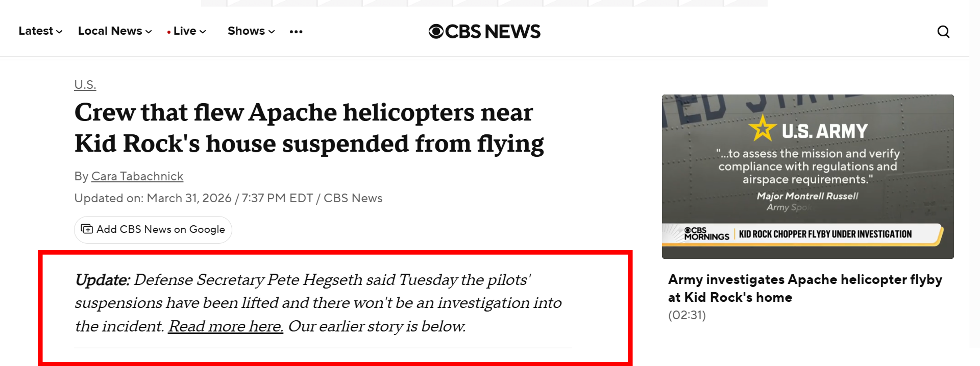Open the search magnifier icon
This screenshot has width=980, height=366.
(x=943, y=32)
